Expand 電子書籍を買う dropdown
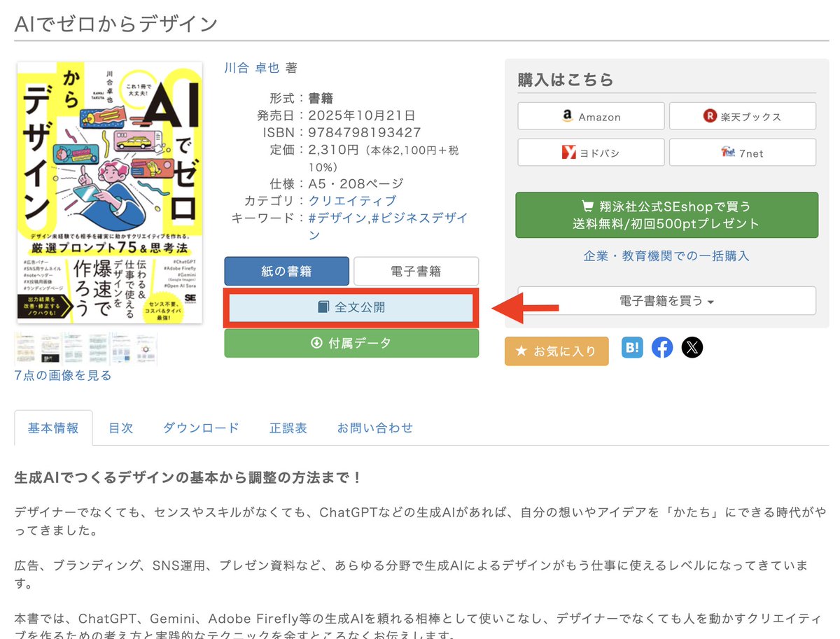This screenshot has width=840, height=639. [666, 301]
